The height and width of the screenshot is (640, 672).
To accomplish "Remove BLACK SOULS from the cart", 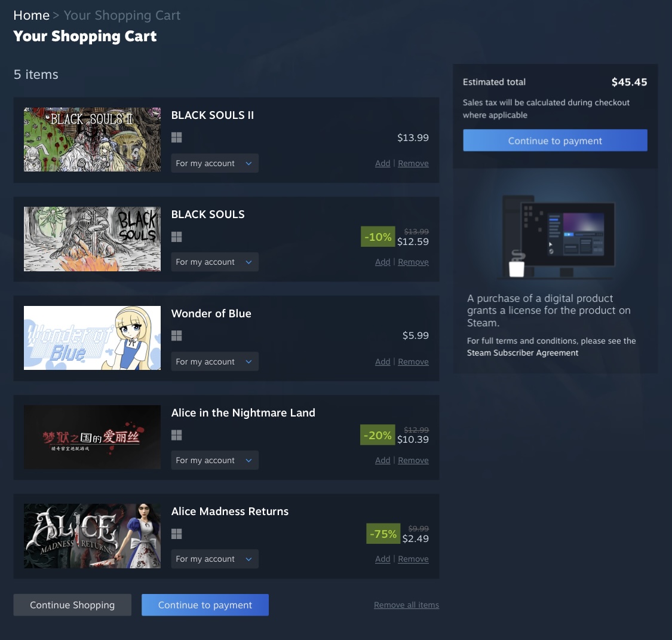I will click(x=413, y=262).
